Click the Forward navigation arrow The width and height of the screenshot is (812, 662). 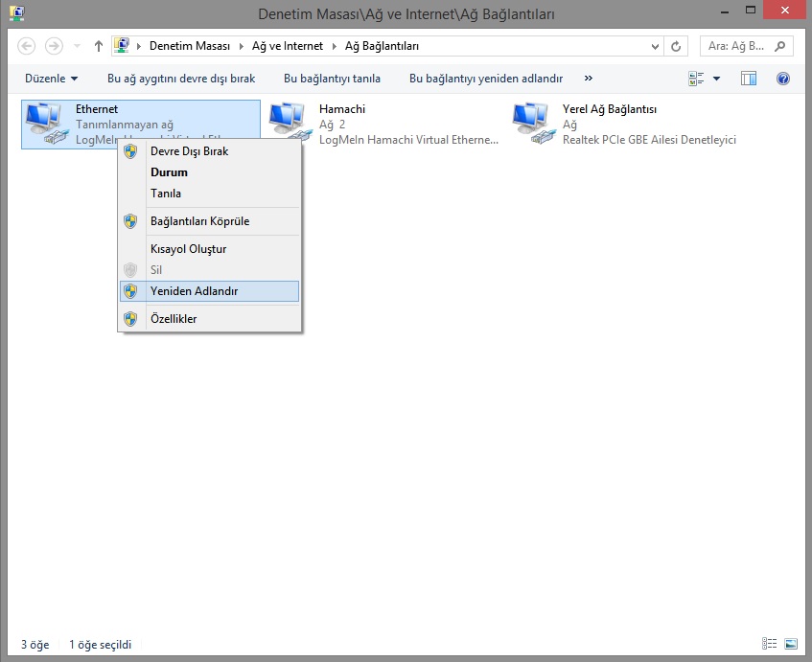click(x=54, y=46)
